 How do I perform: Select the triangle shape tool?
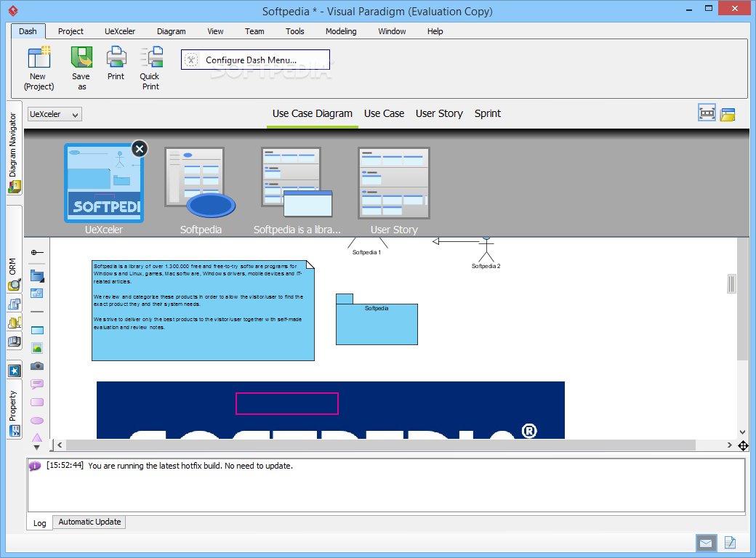(37, 437)
